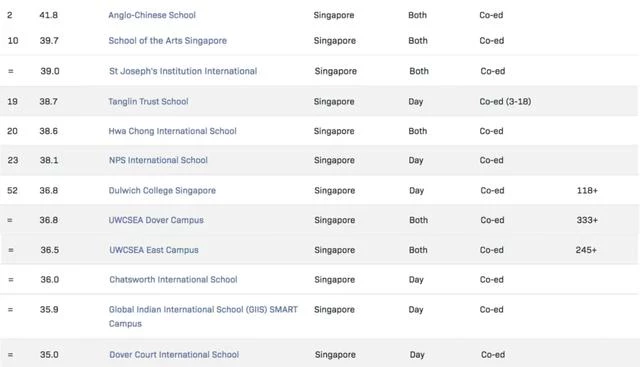Click Dulwich College Singapore link
The image size is (640, 367).
click(x=162, y=191)
